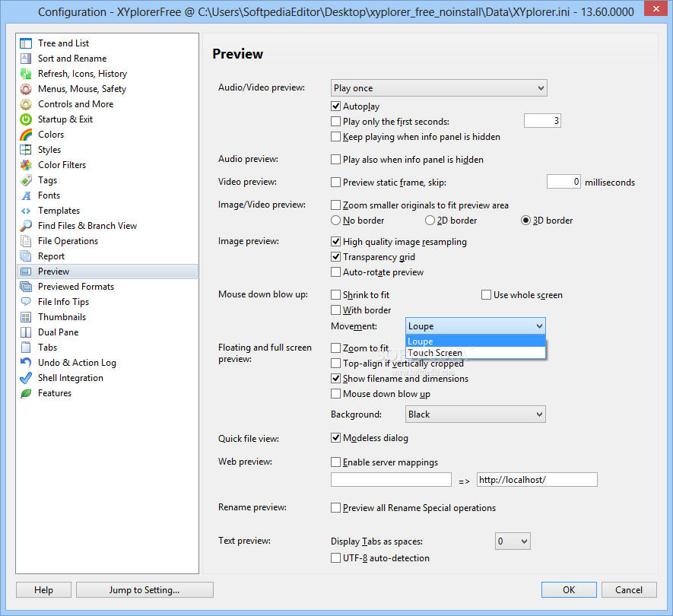This screenshot has width=673, height=616.
Task: Uncheck the Autoplay checkbox
Action: [335, 106]
